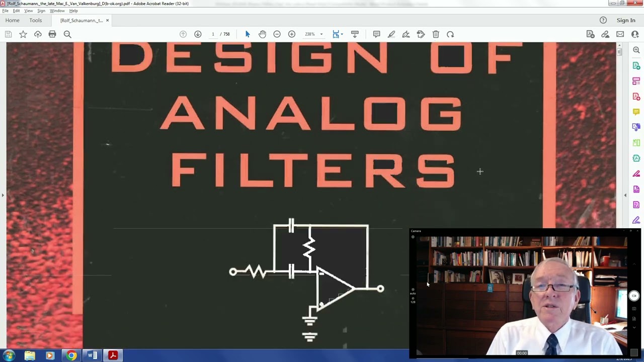The height and width of the screenshot is (362, 644).
Task: Collapse the right tools pane arrow
Action: tap(625, 195)
